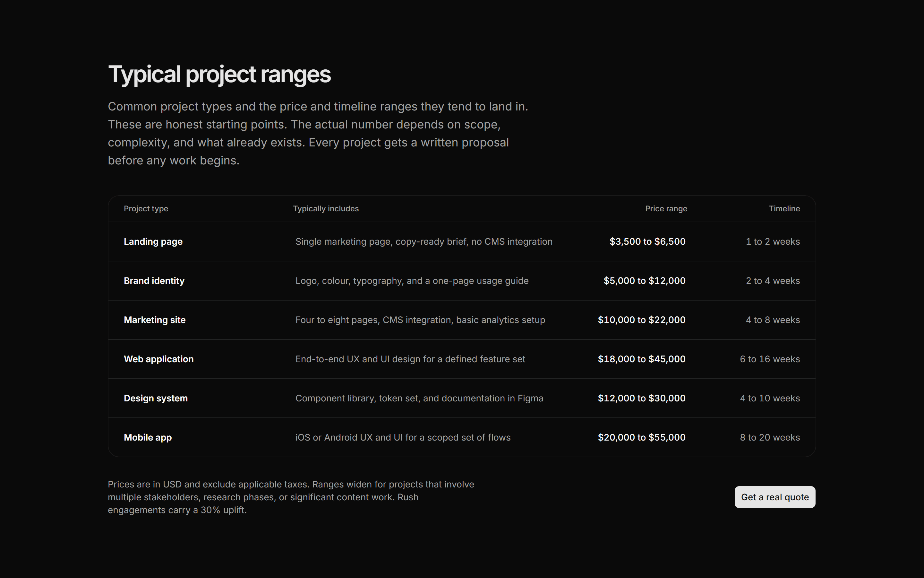Image resolution: width=924 pixels, height=578 pixels.
Task: Click the '8 to 20 weeks' timeline
Action: [770, 437]
